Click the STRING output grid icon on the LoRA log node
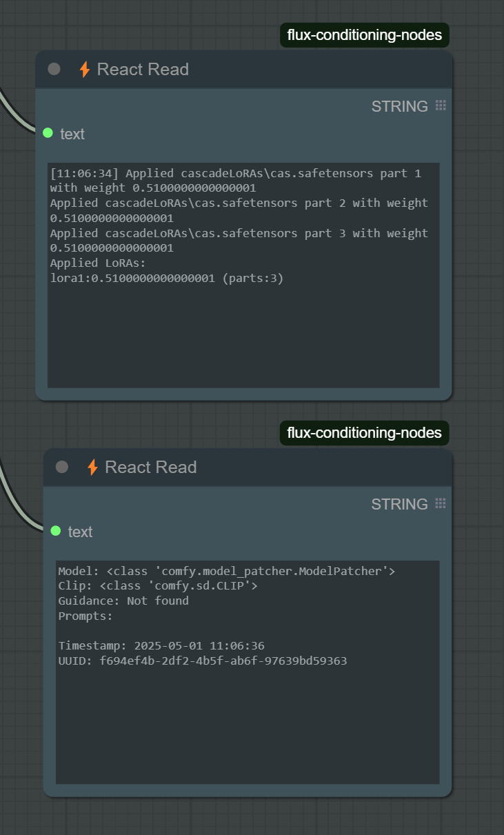The width and height of the screenshot is (504, 835). coord(441,105)
